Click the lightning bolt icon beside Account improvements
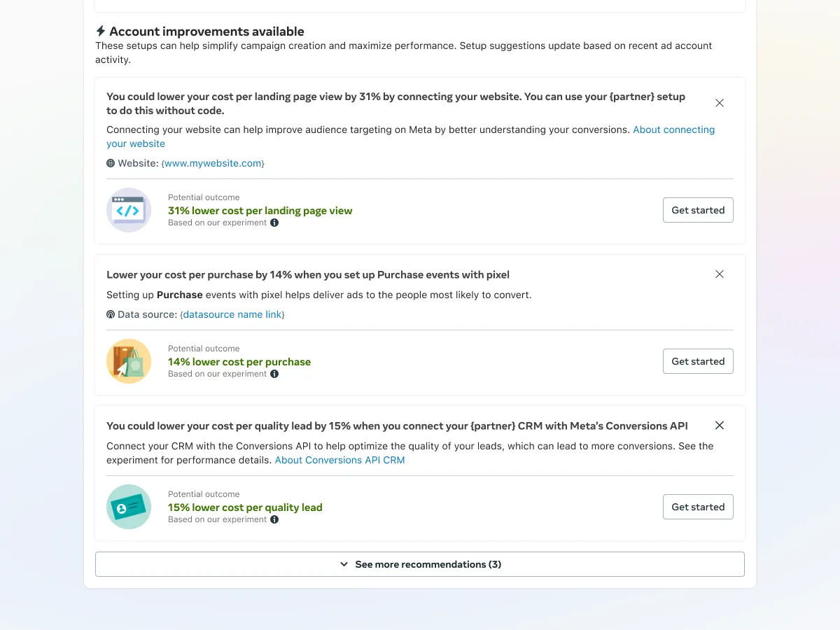Viewport: 840px width, 630px height. [101, 31]
